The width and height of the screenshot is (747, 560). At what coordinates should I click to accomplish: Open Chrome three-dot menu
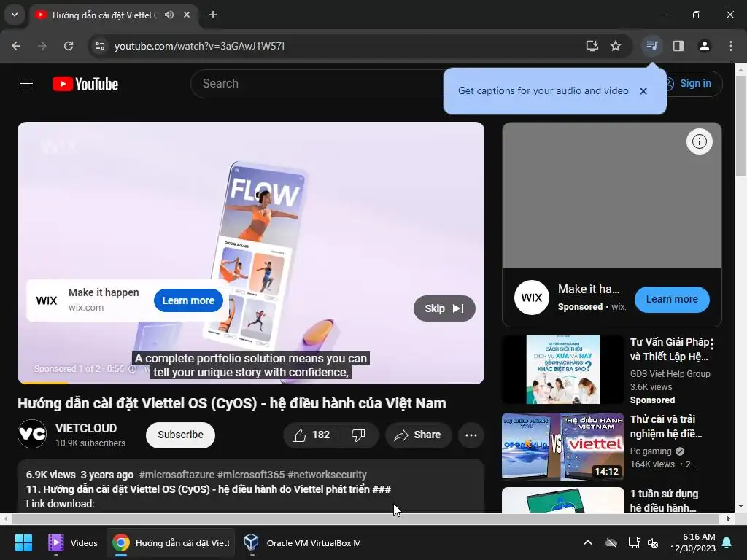730,46
